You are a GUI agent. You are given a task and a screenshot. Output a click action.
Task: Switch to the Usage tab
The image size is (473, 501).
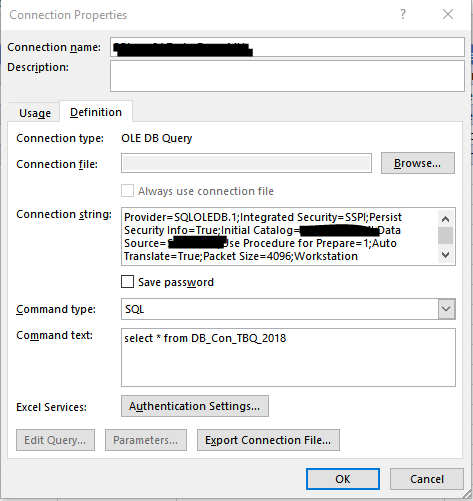(35, 113)
